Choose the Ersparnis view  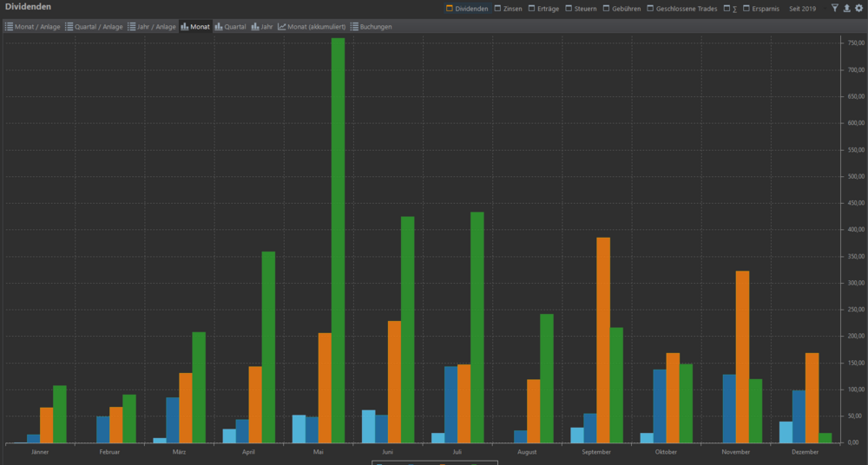coord(760,9)
